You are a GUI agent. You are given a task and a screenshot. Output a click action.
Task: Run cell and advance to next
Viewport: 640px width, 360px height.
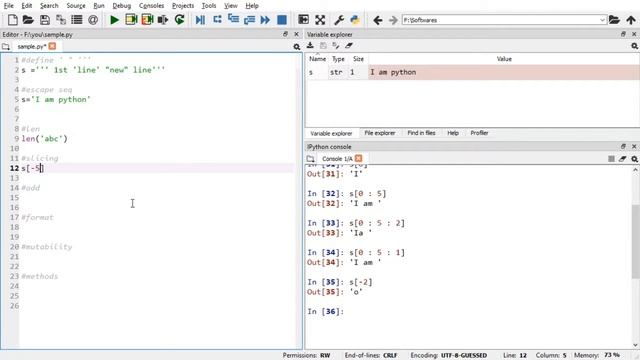(147, 20)
